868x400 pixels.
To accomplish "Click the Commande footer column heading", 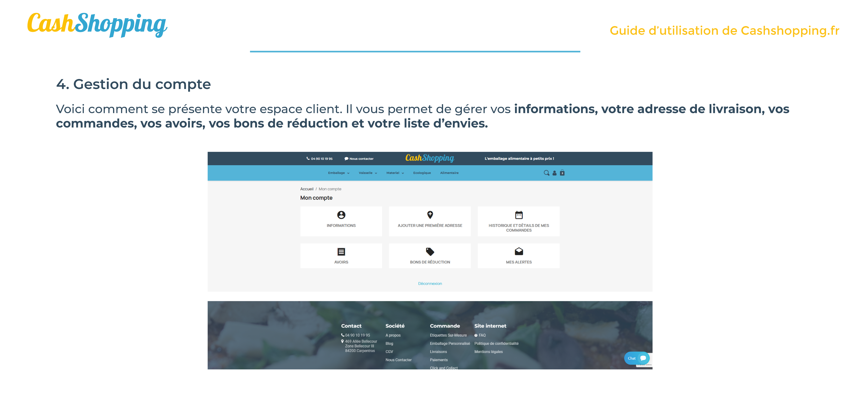I will tap(445, 326).
